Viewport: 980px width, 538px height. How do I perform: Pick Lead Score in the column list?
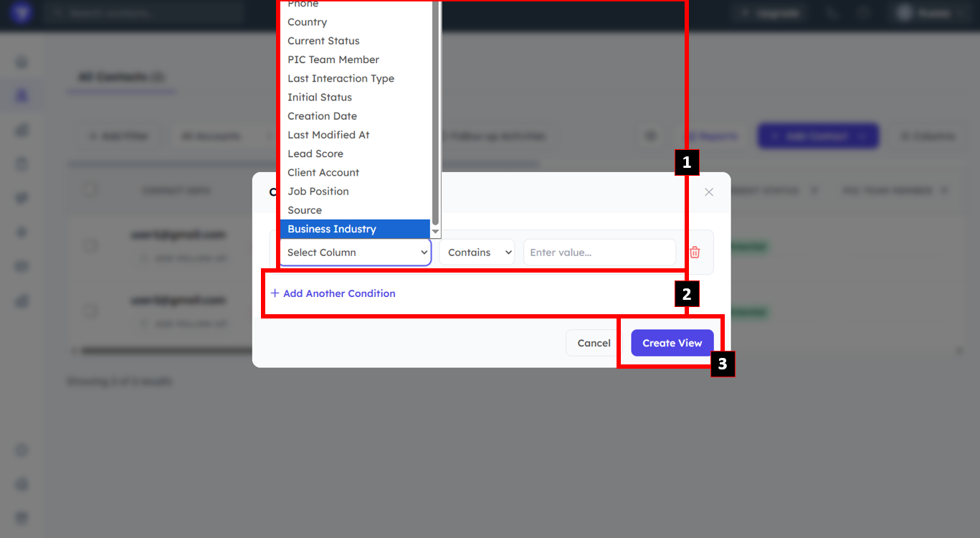coord(355,154)
